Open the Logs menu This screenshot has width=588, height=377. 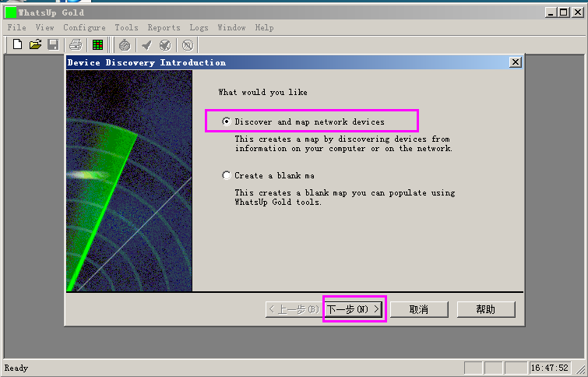[199, 27]
